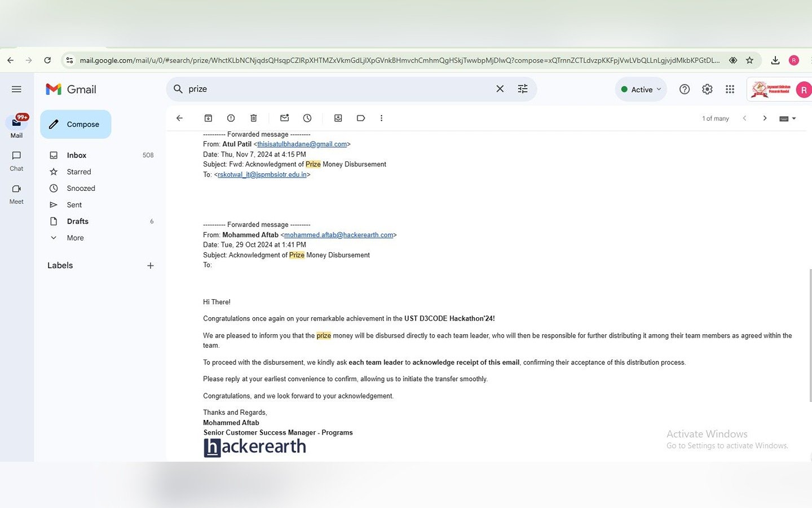Click the browser address bar URL

pos(399,60)
